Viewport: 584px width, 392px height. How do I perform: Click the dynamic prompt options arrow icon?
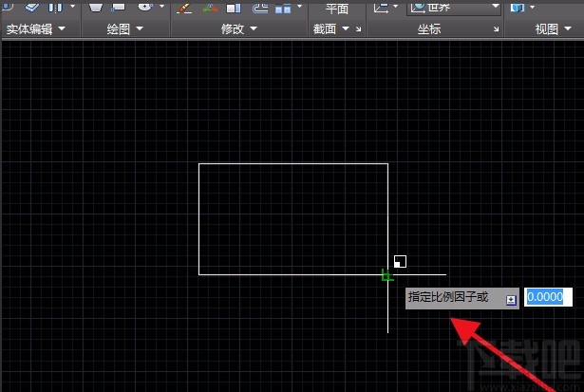(511, 298)
